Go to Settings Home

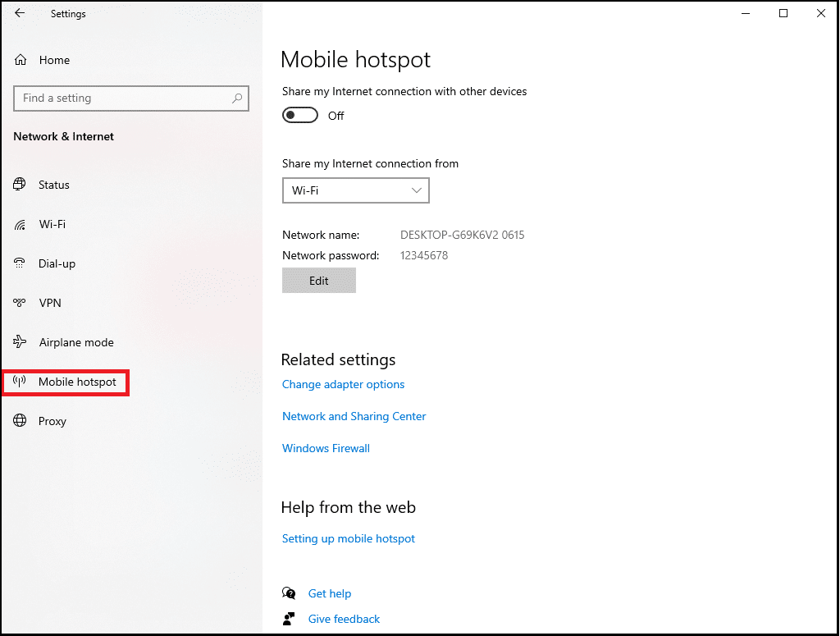coord(54,60)
